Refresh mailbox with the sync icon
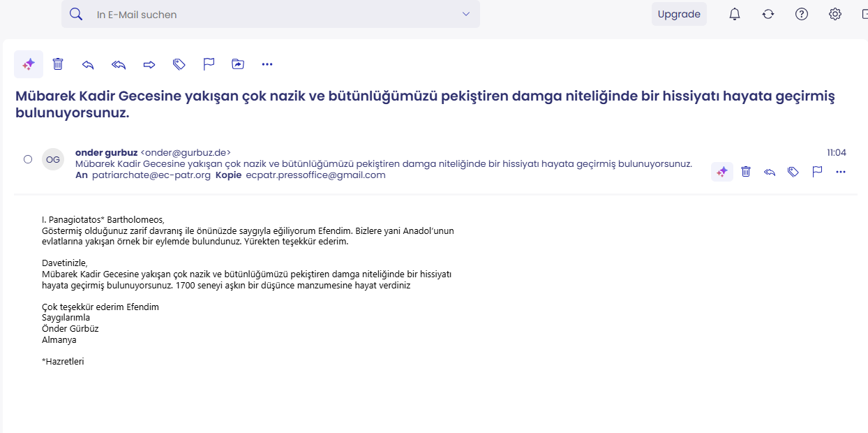Viewport: 868px width, 433px height. point(768,14)
